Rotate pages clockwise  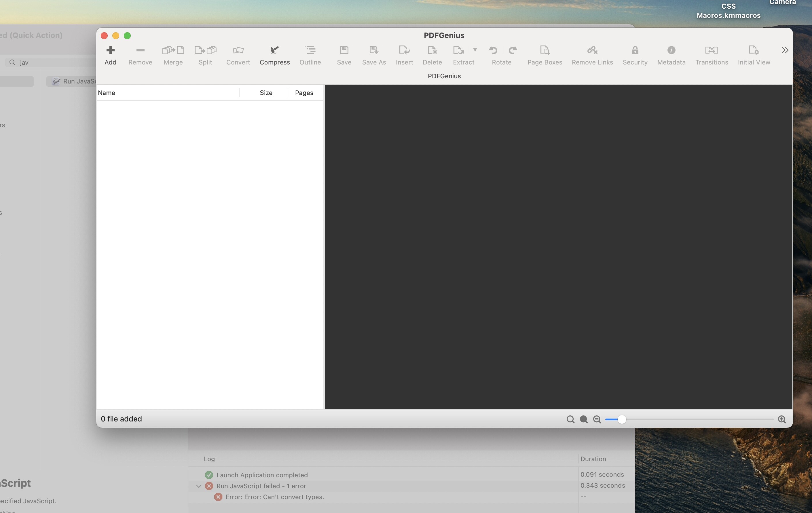click(513, 51)
